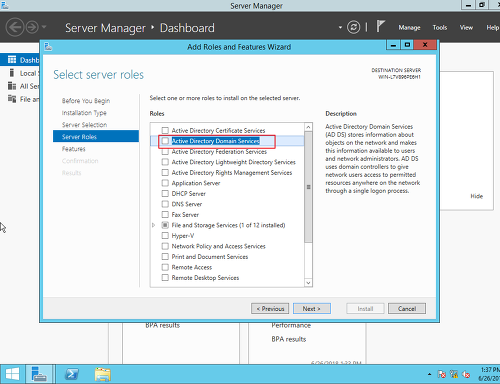
Task: Click the network status tray icon
Action: tap(454, 374)
